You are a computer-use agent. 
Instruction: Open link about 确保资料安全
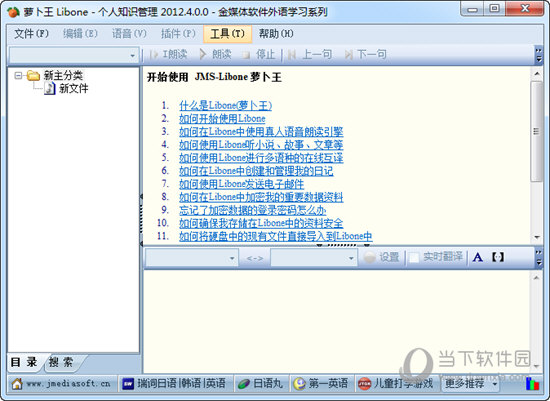click(261, 223)
